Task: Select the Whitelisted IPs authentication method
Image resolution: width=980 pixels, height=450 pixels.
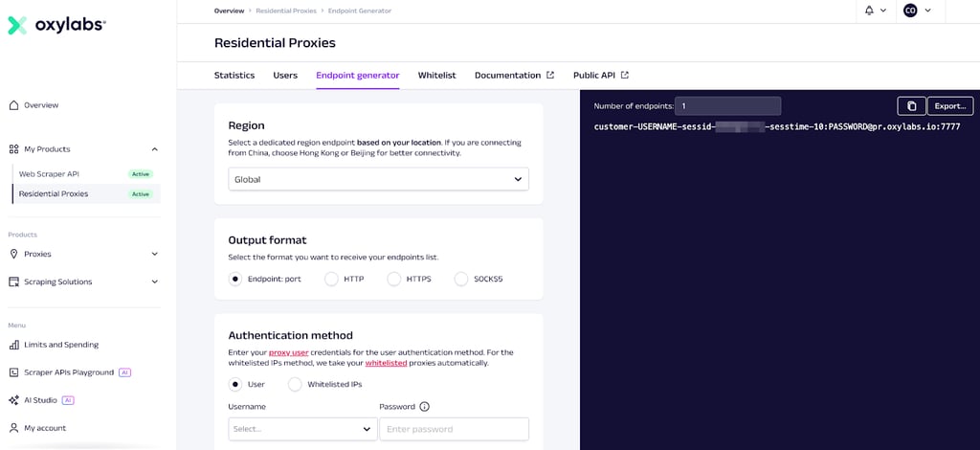Action: [x=295, y=384]
